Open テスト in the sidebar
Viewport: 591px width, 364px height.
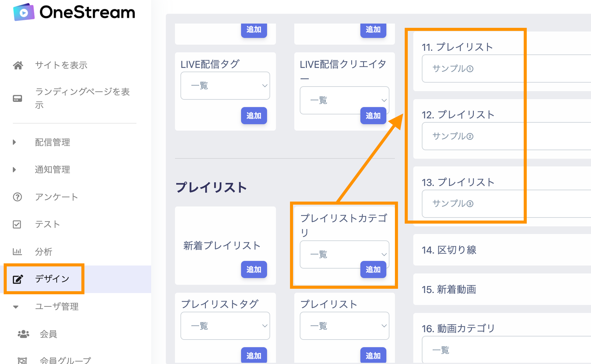(47, 224)
